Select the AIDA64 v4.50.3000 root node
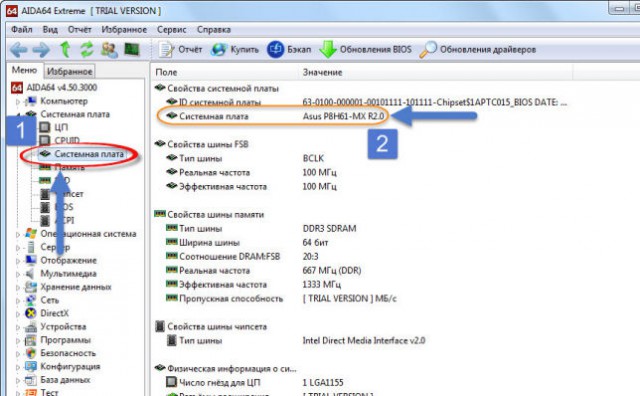The image size is (640, 396). click(x=62, y=87)
